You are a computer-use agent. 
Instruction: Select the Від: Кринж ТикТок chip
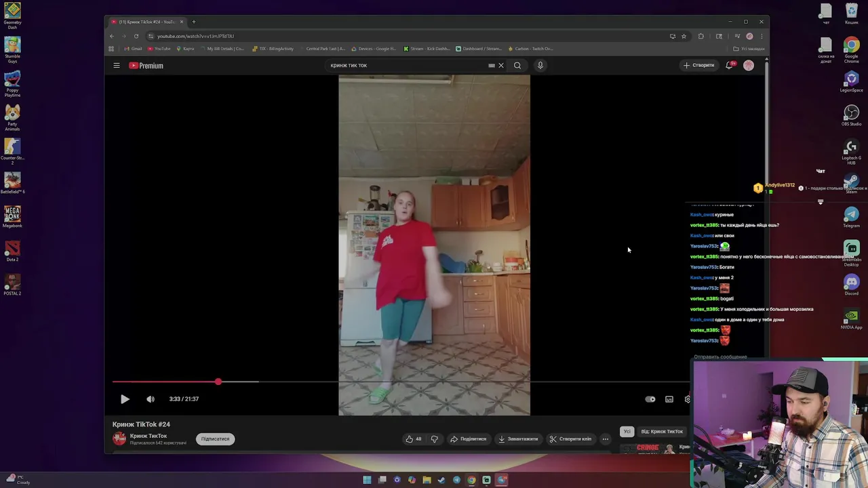point(662,432)
